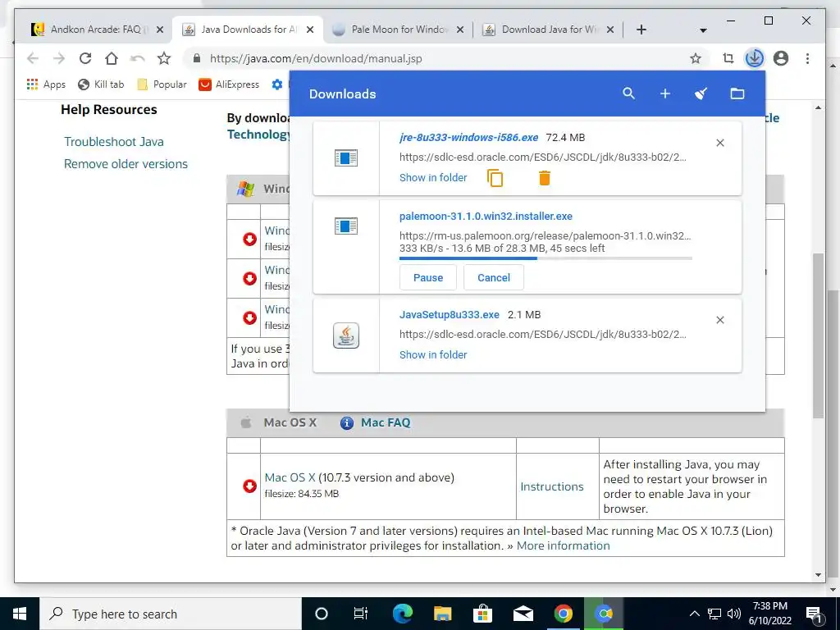Open a new tab with plus button
The image size is (840, 630).
(x=641, y=30)
